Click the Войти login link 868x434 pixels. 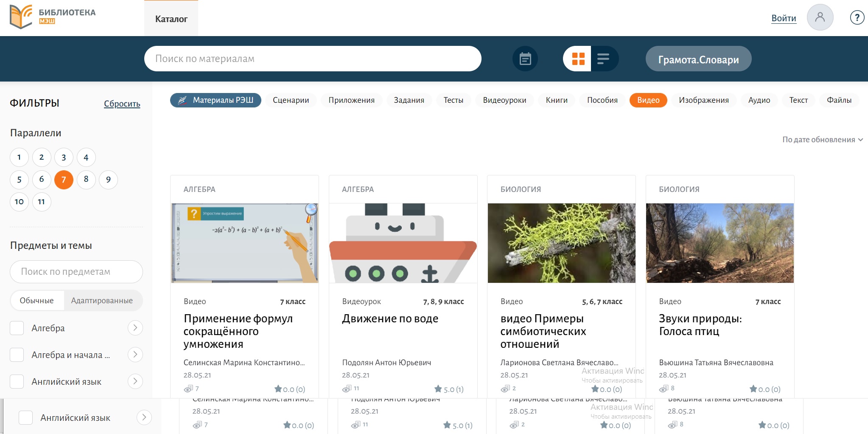point(784,18)
